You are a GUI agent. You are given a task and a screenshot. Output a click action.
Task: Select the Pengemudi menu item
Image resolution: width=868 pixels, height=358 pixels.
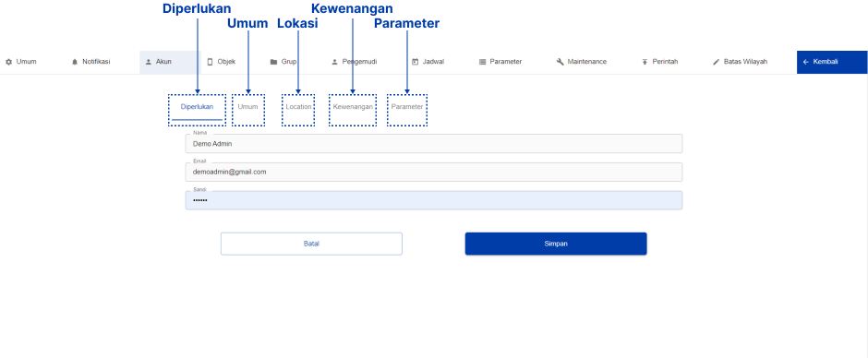click(355, 62)
